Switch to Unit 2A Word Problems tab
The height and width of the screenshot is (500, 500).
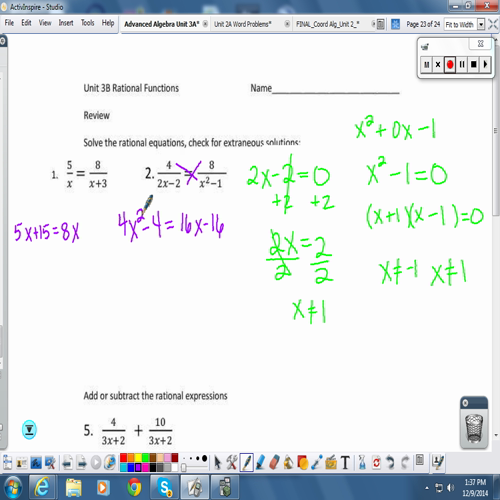[x=243, y=24]
